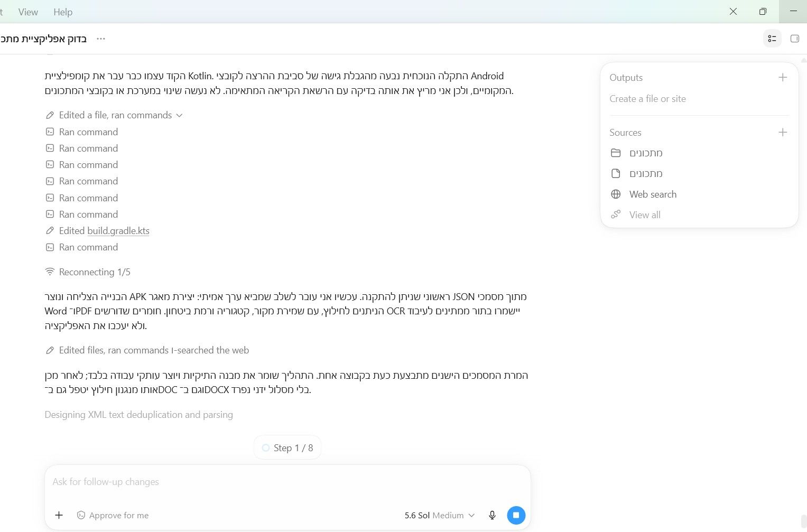Click the plus icon next to Outputs
Screen dimensions: 807x532
pos(783,78)
